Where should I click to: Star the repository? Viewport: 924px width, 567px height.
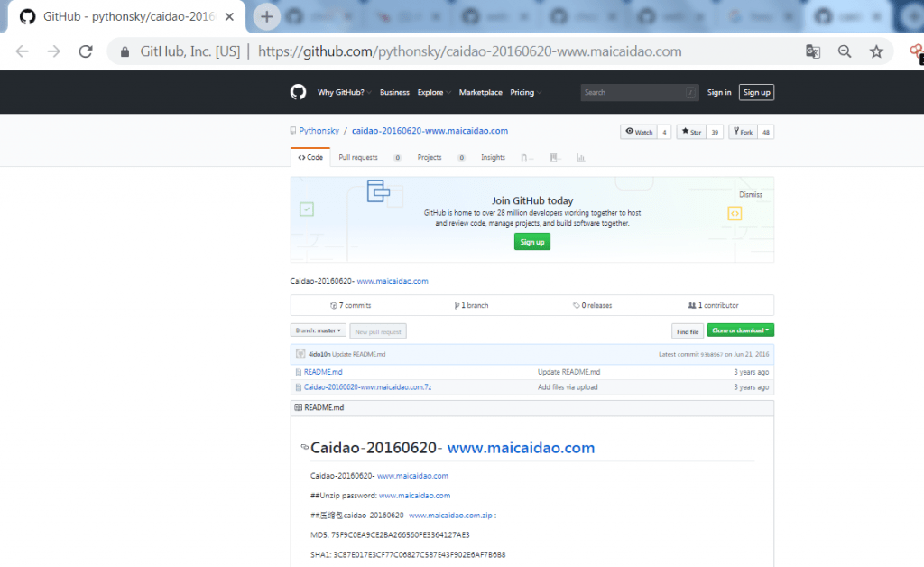tap(691, 132)
